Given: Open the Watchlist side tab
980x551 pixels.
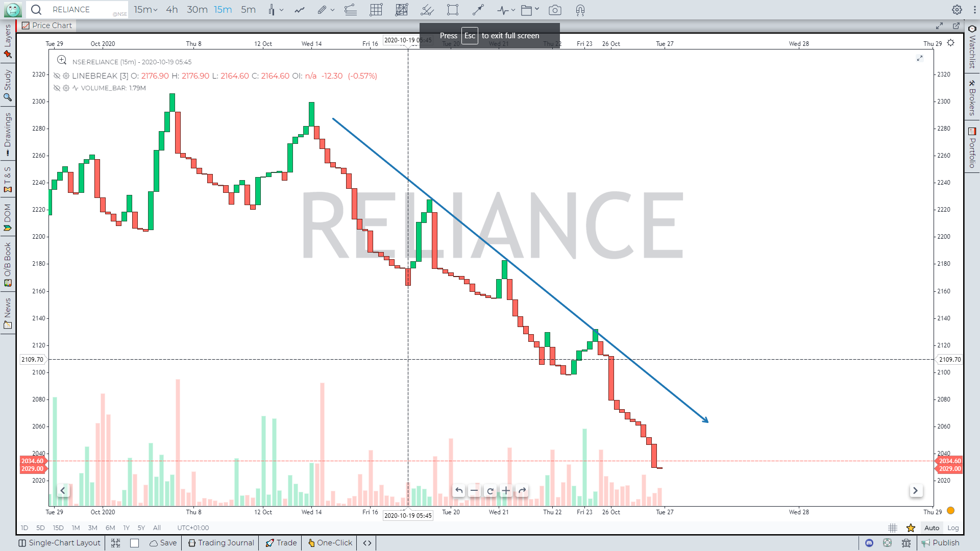Looking at the screenshot, I should coord(972,47).
